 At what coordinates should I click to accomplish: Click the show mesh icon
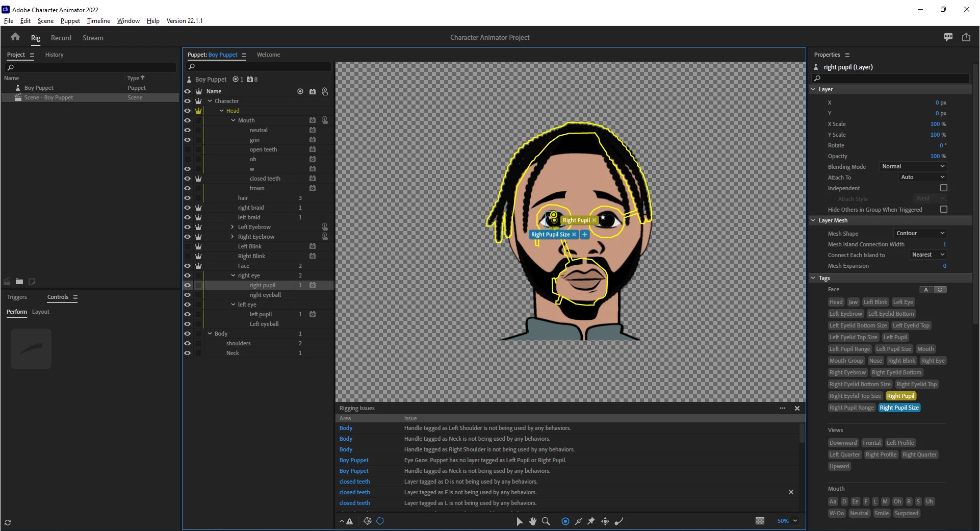pyautogui.click(x=367, y=521)
